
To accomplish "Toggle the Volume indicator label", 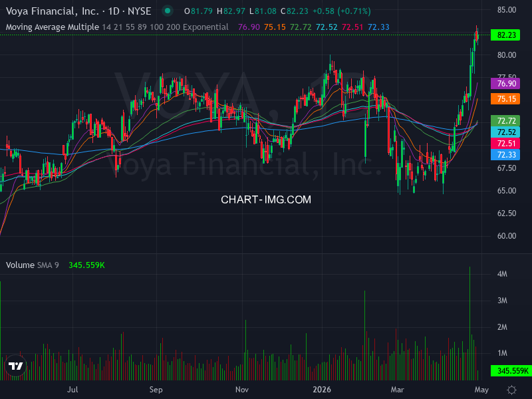I will point(21,265).
